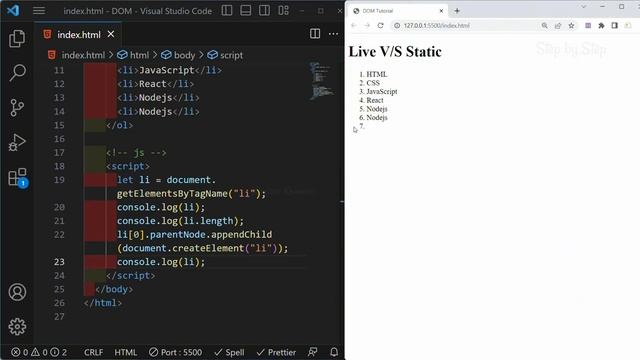Open the Extensions view
The height and width of the screenshot is (360, 640).
click(x=17, y=177)
